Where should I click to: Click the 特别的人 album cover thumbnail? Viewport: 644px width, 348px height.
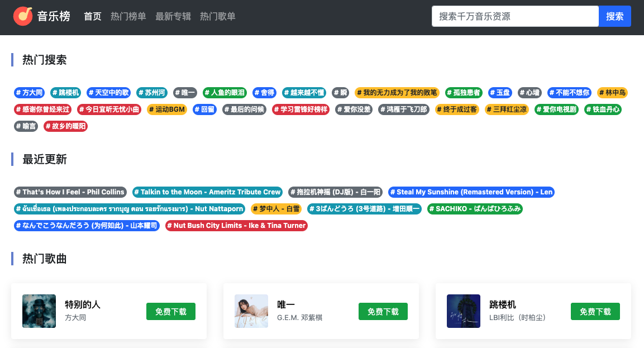pos(39,311)
